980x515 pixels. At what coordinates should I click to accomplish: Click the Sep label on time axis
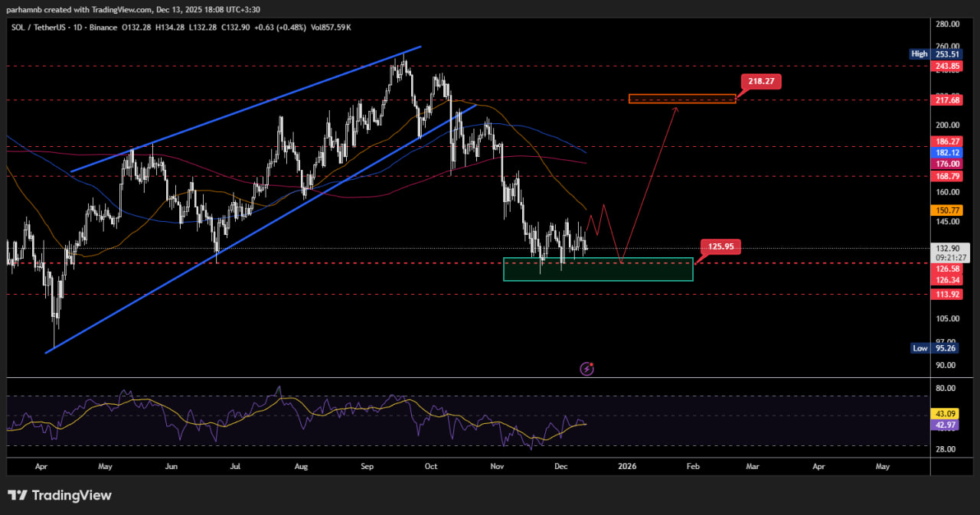[x=367, y=465]
